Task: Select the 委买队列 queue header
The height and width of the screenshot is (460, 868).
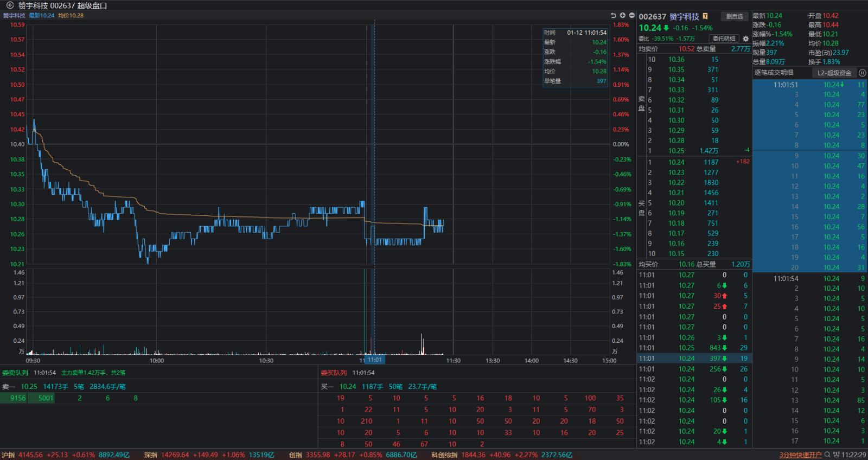Action: coord(333,373)
